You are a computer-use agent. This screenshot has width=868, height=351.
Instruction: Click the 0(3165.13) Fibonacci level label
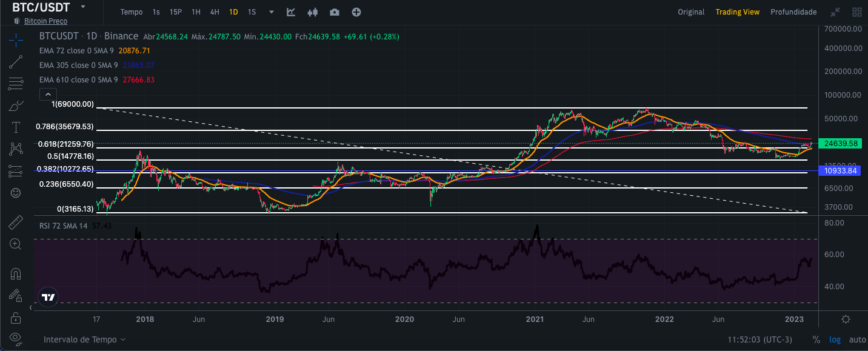(75, 209)
